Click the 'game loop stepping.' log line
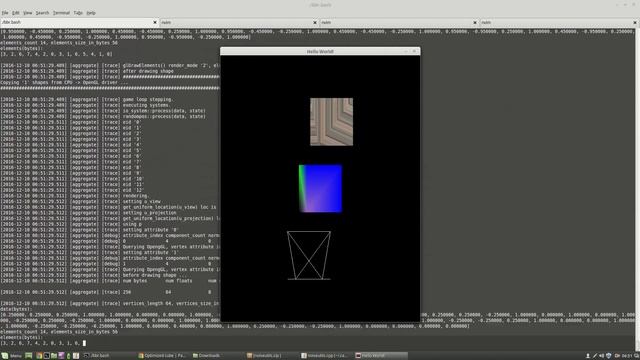Image resolution: width=640 pixels, height=360 pixels. pos(148,99)
